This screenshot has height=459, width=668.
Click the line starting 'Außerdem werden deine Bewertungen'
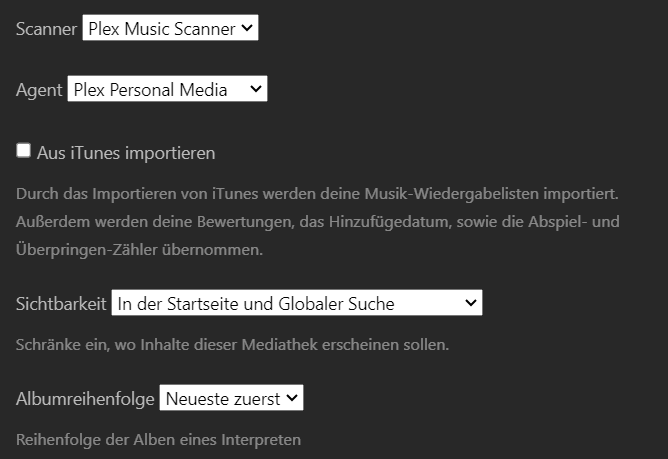click(318, 221)
